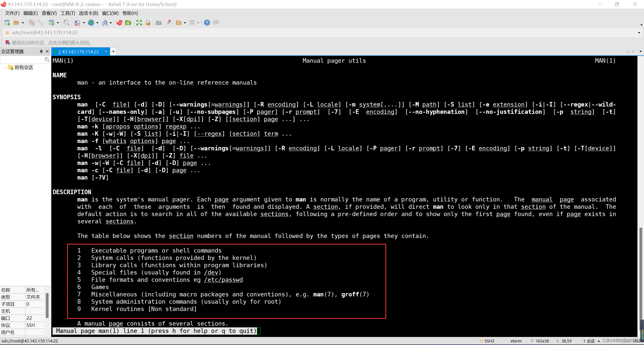This screenshot has height=345, width=644.
Task: Click the session manager search field
Action: tap(22, 60)
